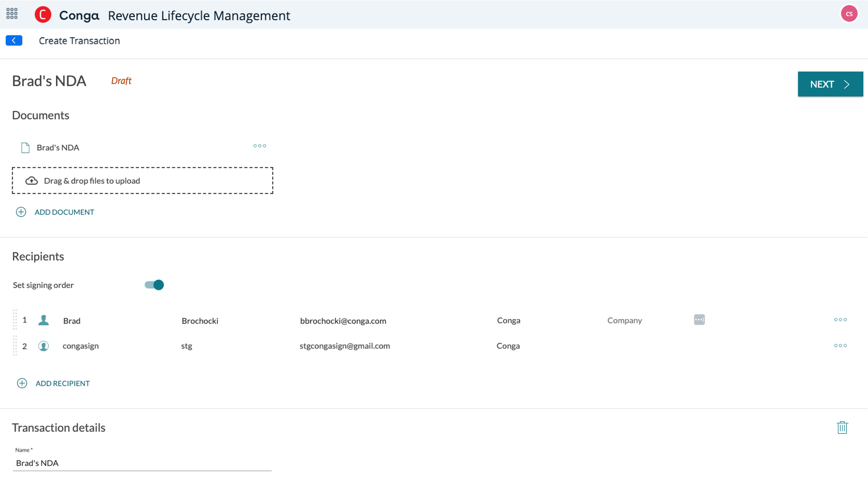Image resolution: width=868 pixels, height=483 pixels.
Task: Toggle the Set signing order switch
Action: point(154,285)
